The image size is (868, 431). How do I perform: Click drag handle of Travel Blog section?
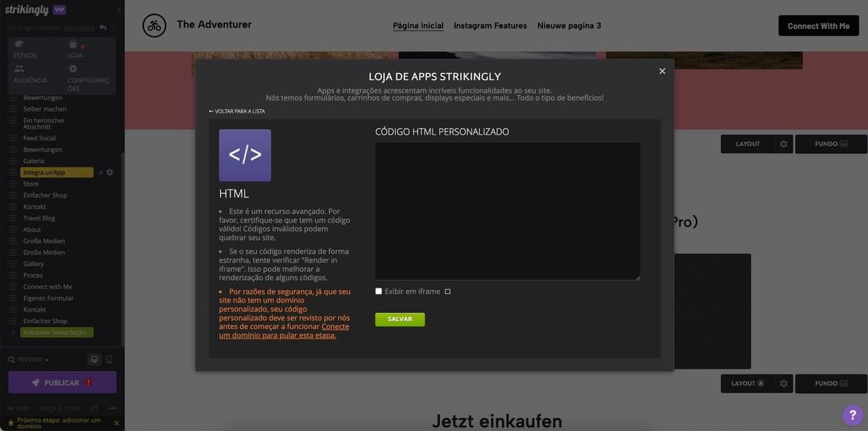(x=13, y=218)
